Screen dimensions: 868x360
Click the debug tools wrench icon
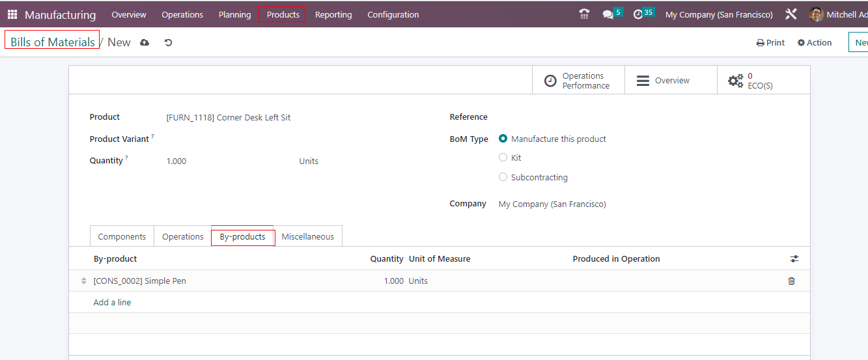[791, 14]
